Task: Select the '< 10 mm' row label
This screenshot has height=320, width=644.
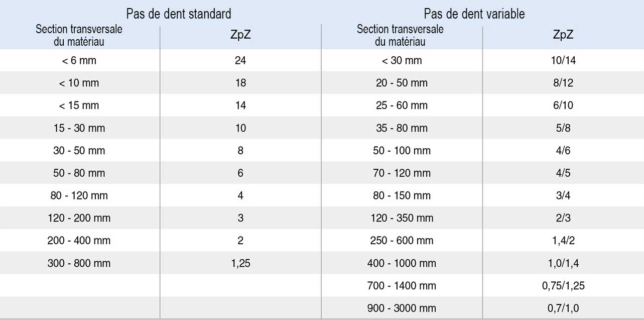Action: [79, 83]
